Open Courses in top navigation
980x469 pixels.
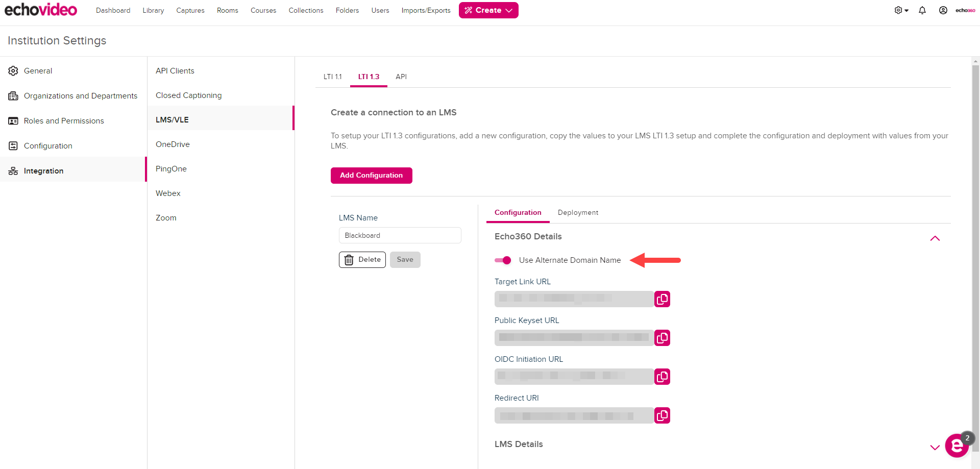click(263, 10)
